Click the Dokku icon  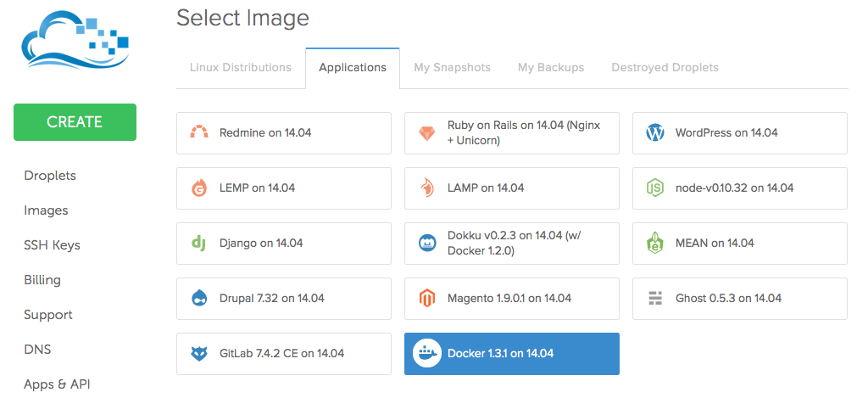pyautogui.click(x=427, y=243)
